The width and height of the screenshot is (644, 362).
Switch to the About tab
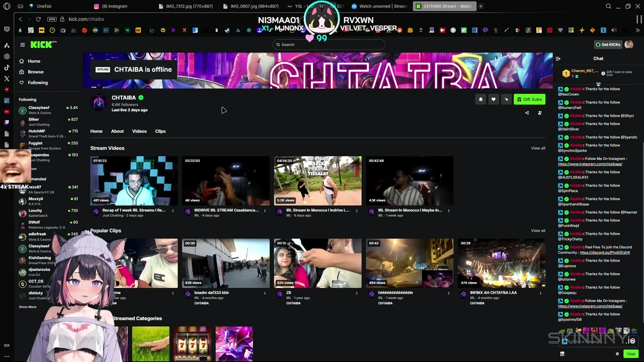(x=117, y=131)
